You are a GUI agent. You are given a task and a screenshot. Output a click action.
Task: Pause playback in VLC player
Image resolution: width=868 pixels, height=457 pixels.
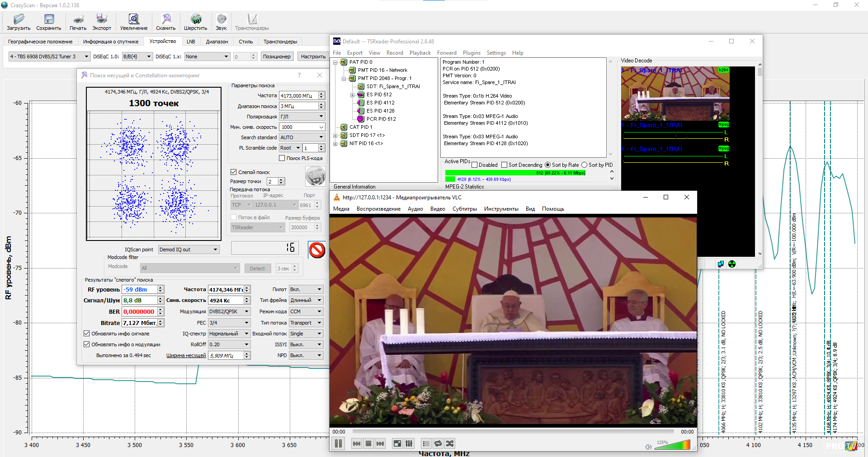[x=338, y=443]
